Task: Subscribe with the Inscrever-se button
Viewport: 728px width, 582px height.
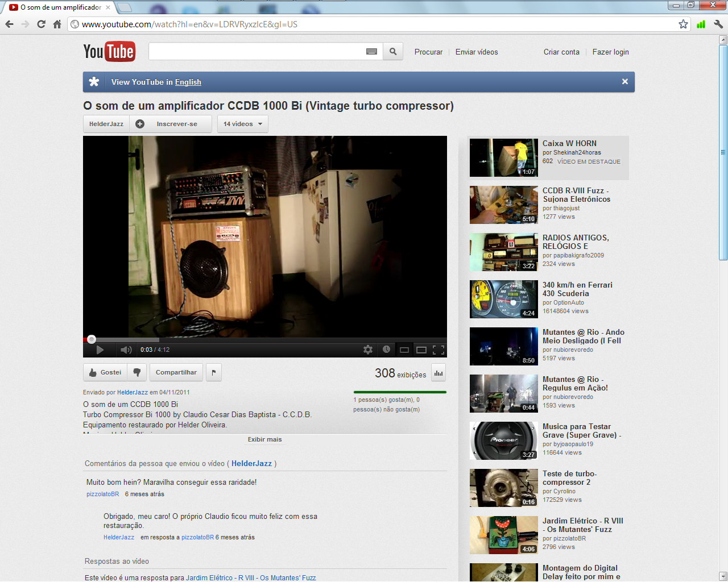Action: (x=171, y=124)
